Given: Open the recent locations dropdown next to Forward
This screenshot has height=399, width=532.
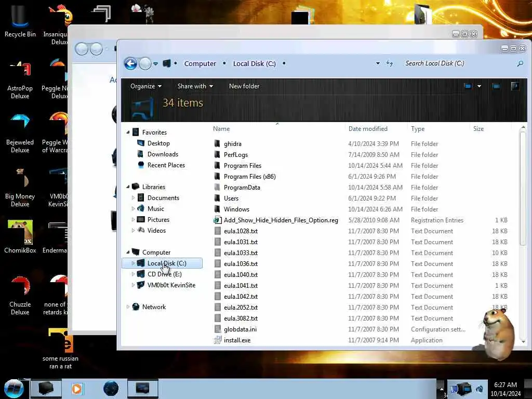Looking at the screenshot, I should click(x=155, y=63).
